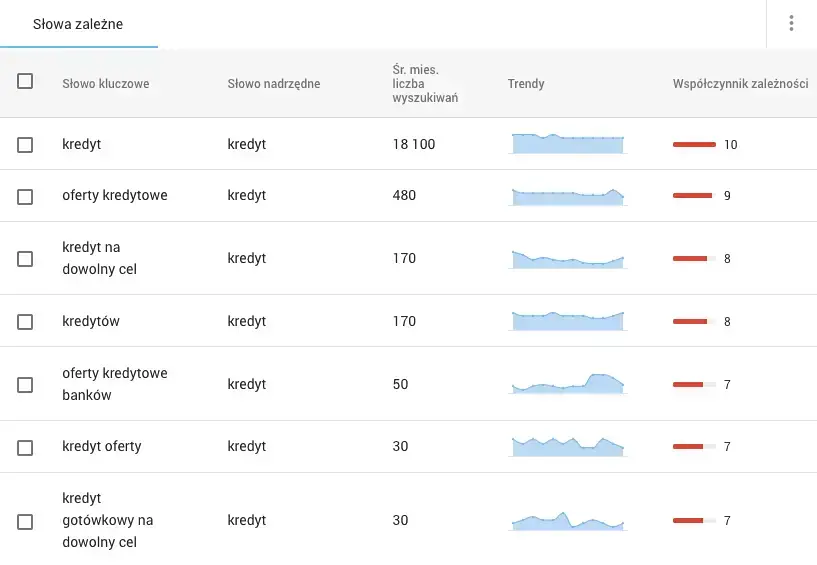Click the Słowo nadrzędne column header
Screen dimensions: 817x565
(x=273, y=84)
